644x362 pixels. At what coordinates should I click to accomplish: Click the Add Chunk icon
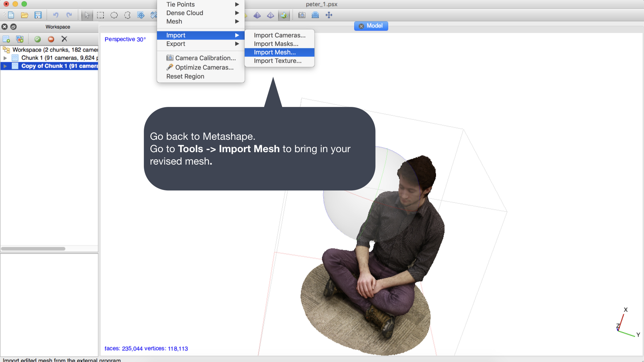6,39
